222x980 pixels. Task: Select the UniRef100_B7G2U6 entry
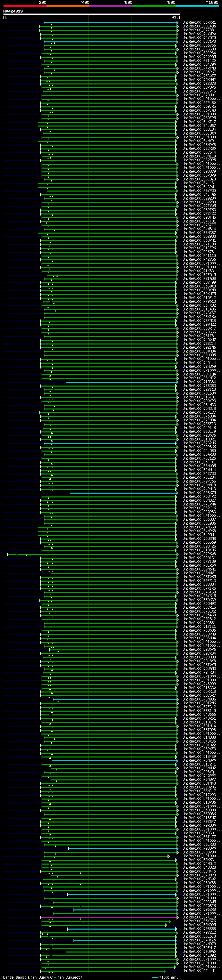[x=199, y=443]
